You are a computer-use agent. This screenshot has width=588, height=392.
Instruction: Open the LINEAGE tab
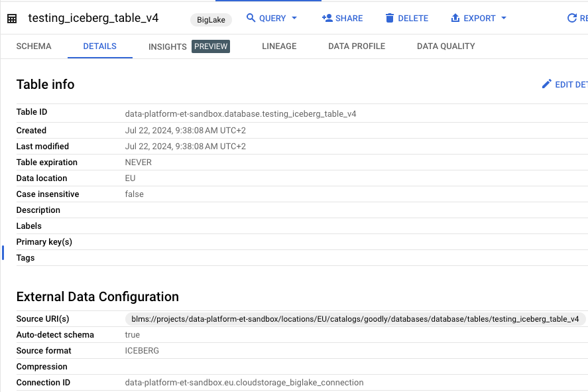pyautogui.click(x=279, y=46)
